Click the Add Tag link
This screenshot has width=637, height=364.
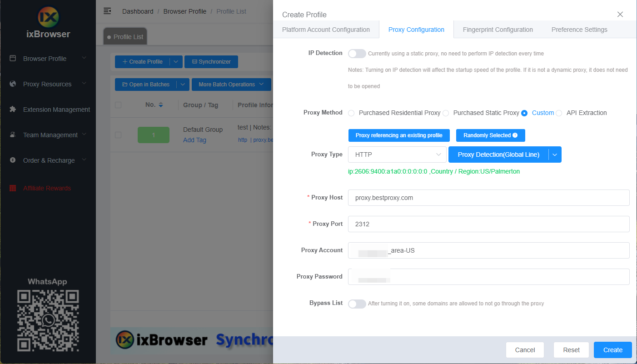click(194, 140)
